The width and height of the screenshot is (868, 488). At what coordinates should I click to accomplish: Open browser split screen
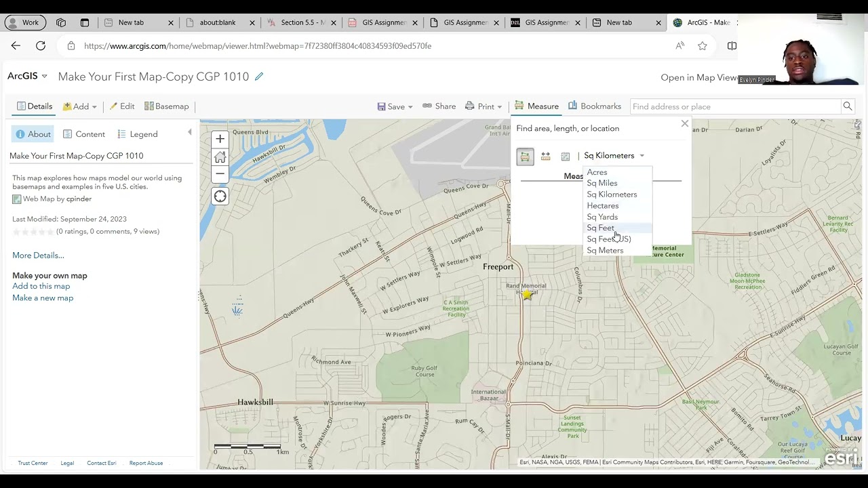pyautogui.click(x=732, y=45)
